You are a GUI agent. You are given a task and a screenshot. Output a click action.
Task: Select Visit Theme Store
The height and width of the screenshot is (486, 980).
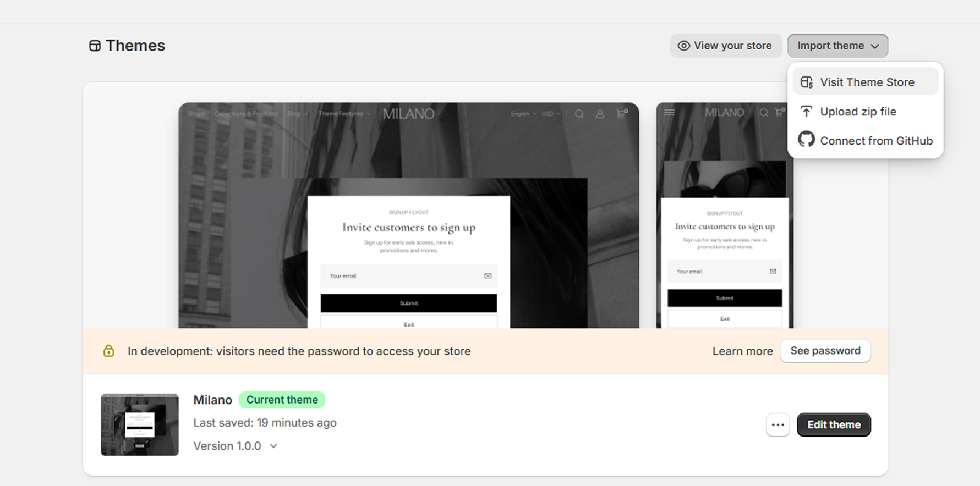(867, 82)
